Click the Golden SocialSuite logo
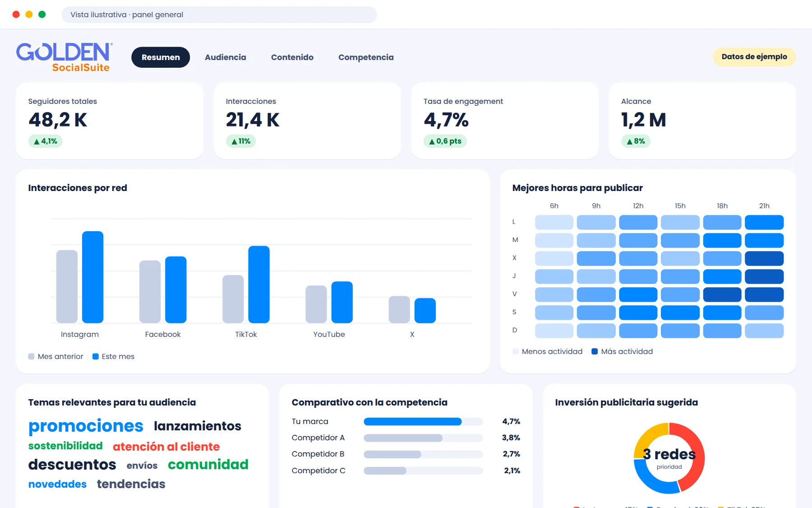Image resolution: width=812 pixels, height=508 pixels. click(64, 57)
